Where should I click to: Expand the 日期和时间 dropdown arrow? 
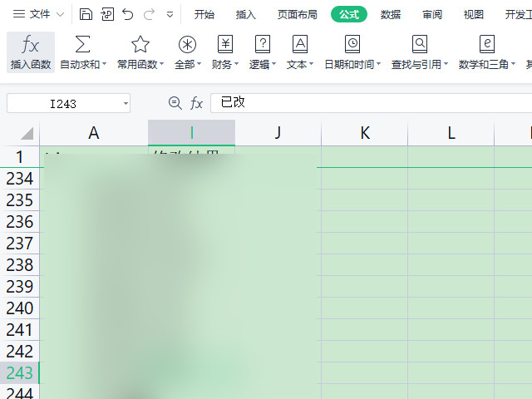coord(379,64)
